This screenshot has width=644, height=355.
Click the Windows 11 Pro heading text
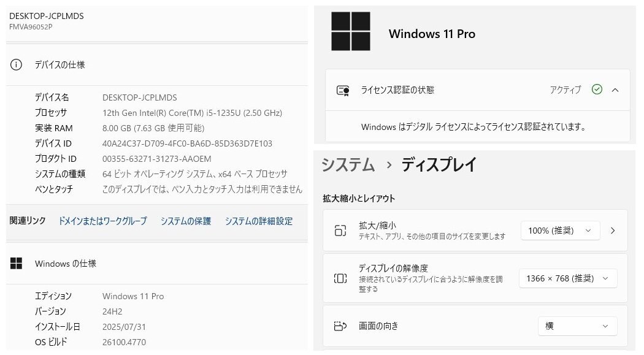(432, 34)
